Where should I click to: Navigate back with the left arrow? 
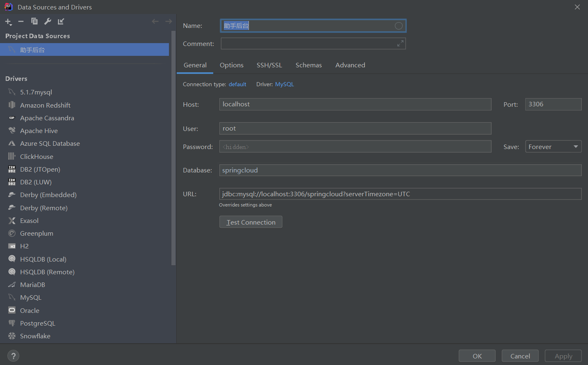[155, 21]
